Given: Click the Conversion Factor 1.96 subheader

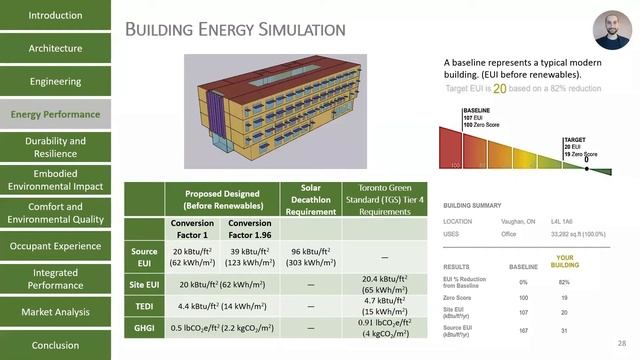Looking at the screenshot, I should click(250, 229).
